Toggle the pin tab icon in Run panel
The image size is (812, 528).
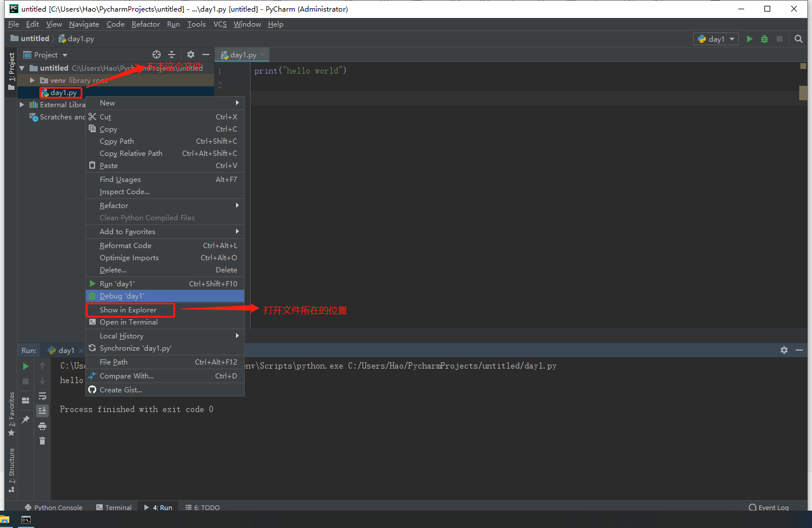point(26,419)
